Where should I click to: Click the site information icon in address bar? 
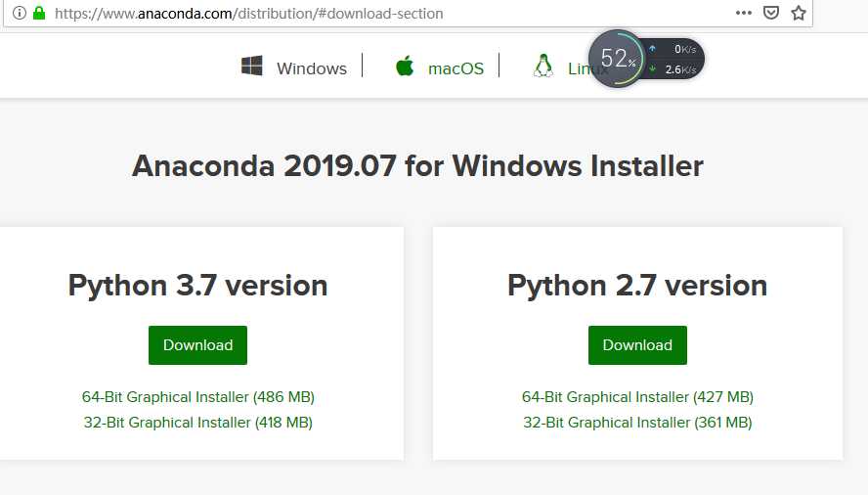(19, 14)
